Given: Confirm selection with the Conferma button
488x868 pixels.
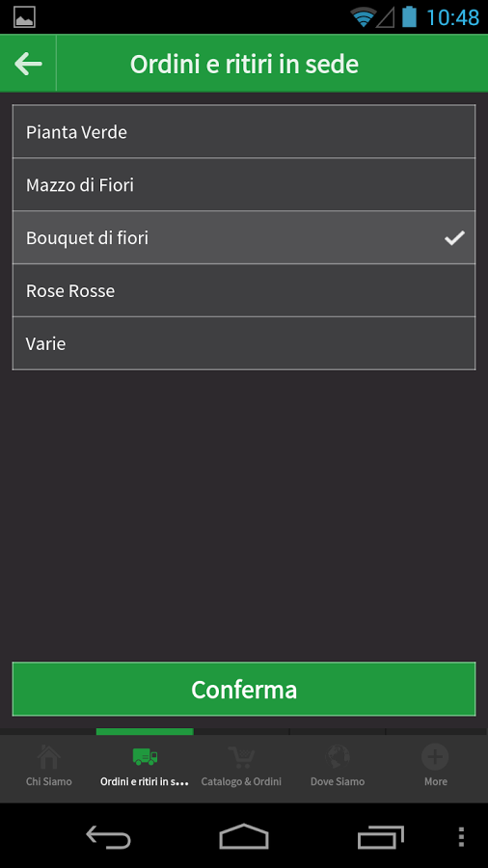Looking at the screenshot, I should point(244,690).
